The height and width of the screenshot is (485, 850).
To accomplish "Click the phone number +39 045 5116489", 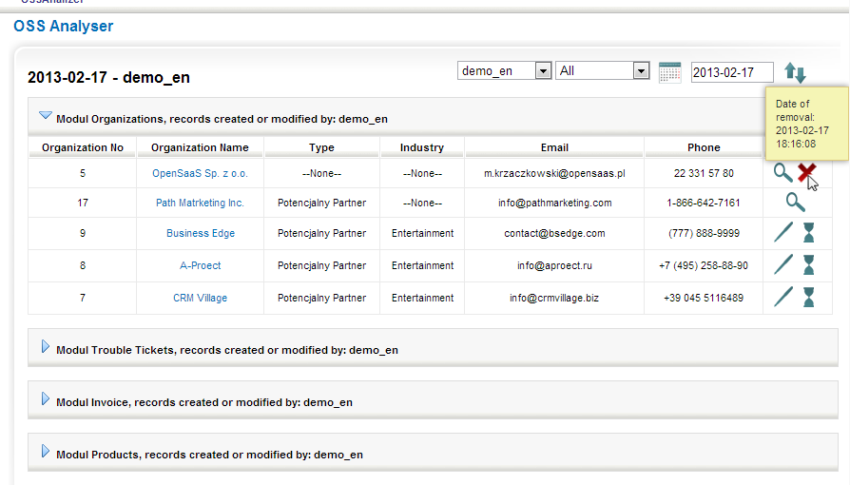I will (703, 298).
